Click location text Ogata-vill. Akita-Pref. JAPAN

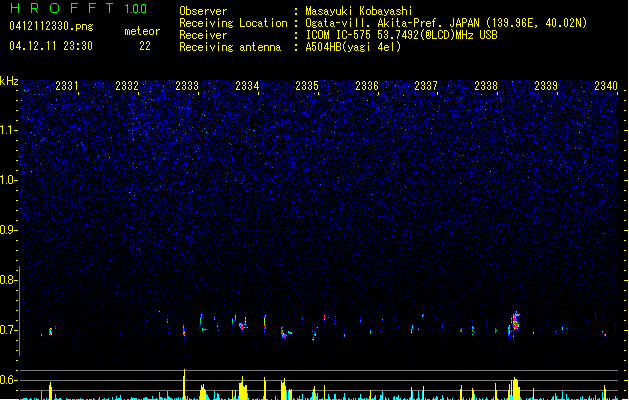394,23
